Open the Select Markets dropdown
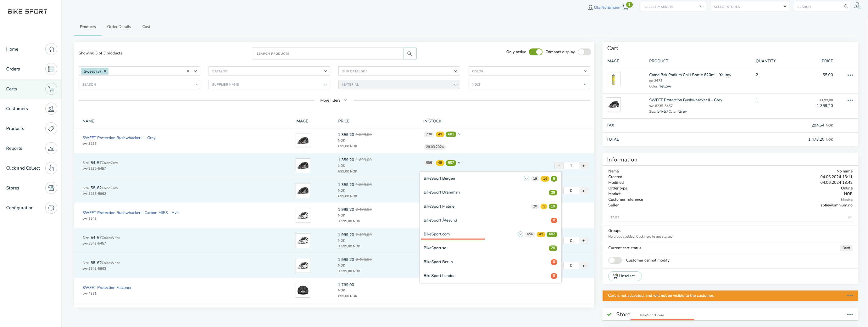The width and height of the screenshot is (868, 327). point(673,7)
